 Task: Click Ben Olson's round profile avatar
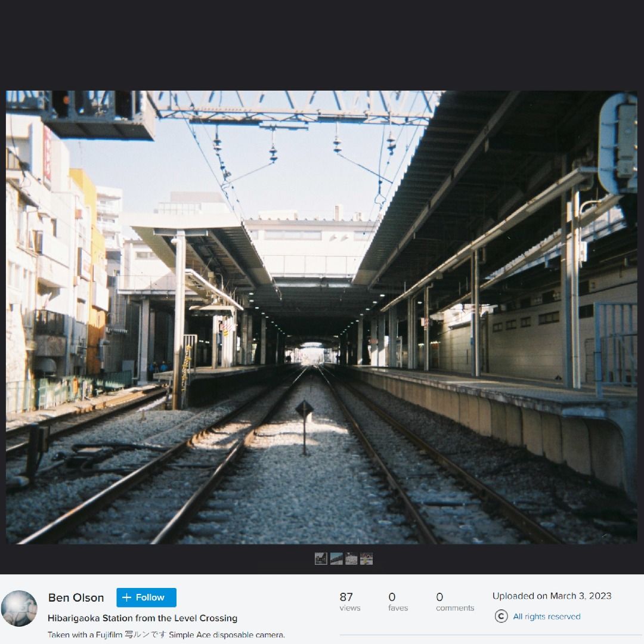(19, 608)
